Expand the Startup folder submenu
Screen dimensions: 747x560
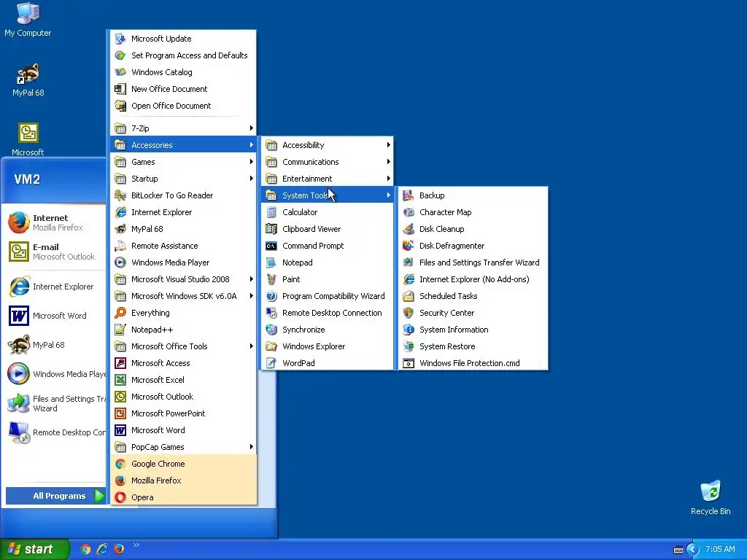click(x=183, y=179)
